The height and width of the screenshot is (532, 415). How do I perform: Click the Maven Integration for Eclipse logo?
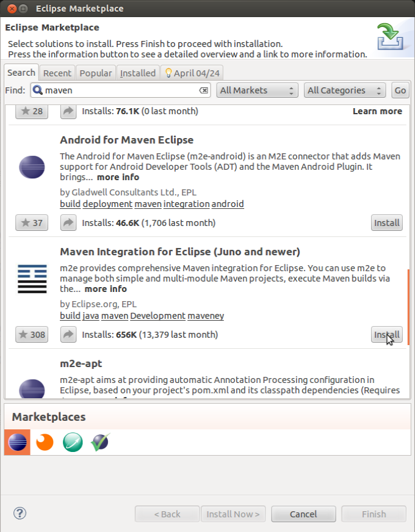coord(32,279)
